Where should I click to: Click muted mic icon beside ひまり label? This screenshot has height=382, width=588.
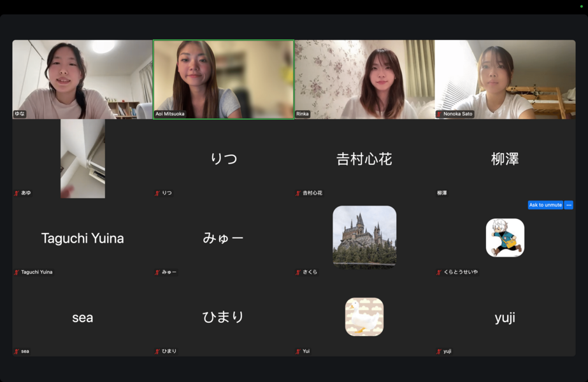click(158, 351)
